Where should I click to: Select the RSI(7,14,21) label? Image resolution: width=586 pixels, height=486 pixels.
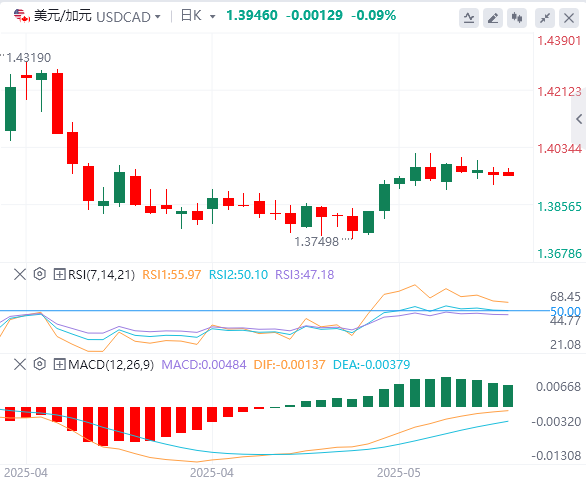coord(101,275)
